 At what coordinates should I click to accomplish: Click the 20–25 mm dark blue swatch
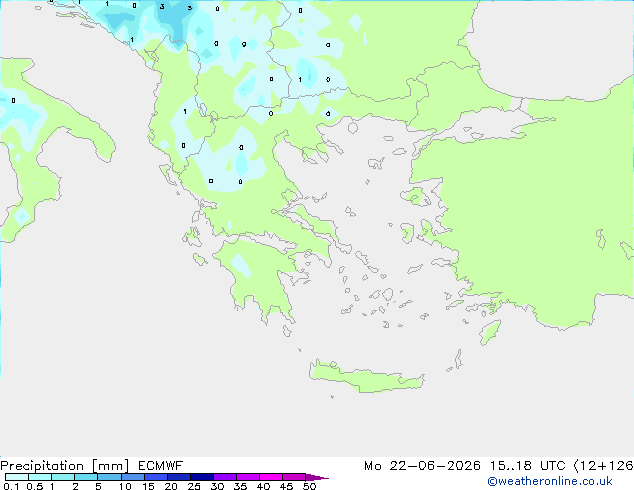[x=178, y=477]
